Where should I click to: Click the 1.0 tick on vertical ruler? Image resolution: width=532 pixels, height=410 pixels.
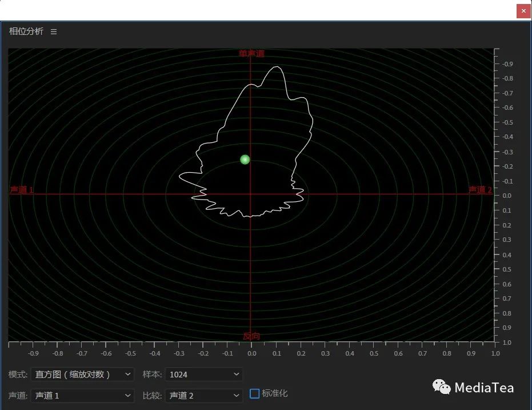tap(507, 343)
